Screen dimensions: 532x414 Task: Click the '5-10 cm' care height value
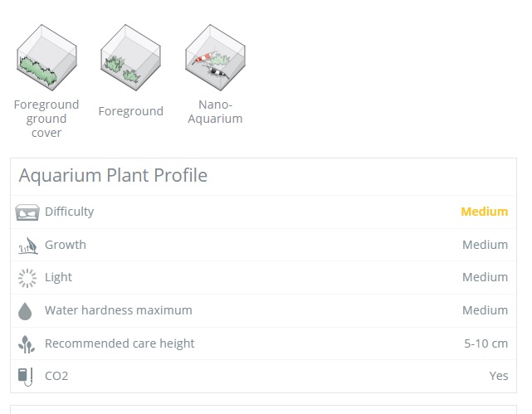coord(486,343)
